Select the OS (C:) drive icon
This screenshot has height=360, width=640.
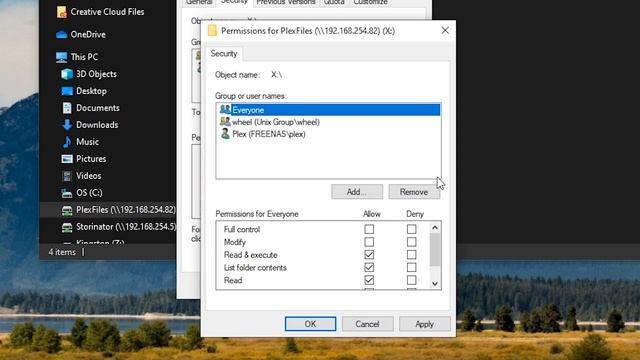[67, 193]
